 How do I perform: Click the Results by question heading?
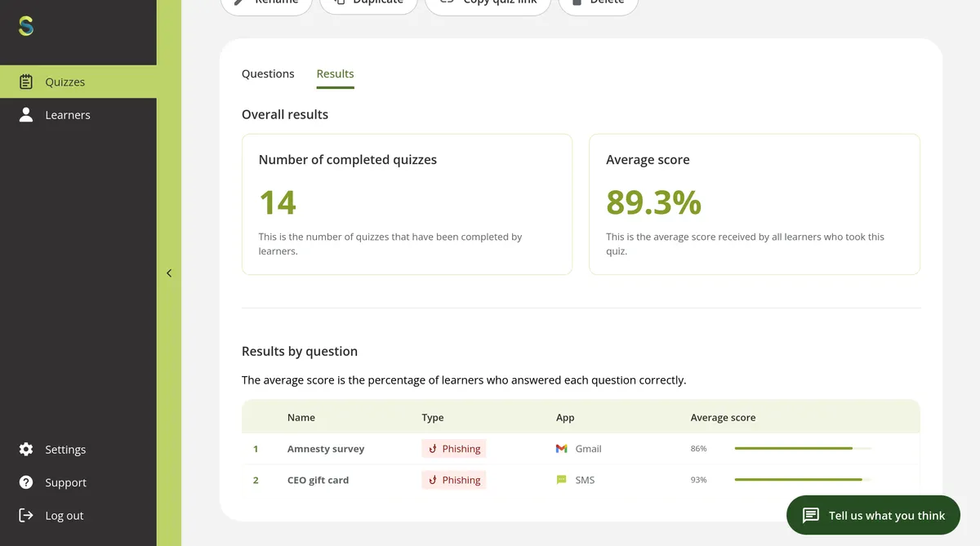[300, 352]
